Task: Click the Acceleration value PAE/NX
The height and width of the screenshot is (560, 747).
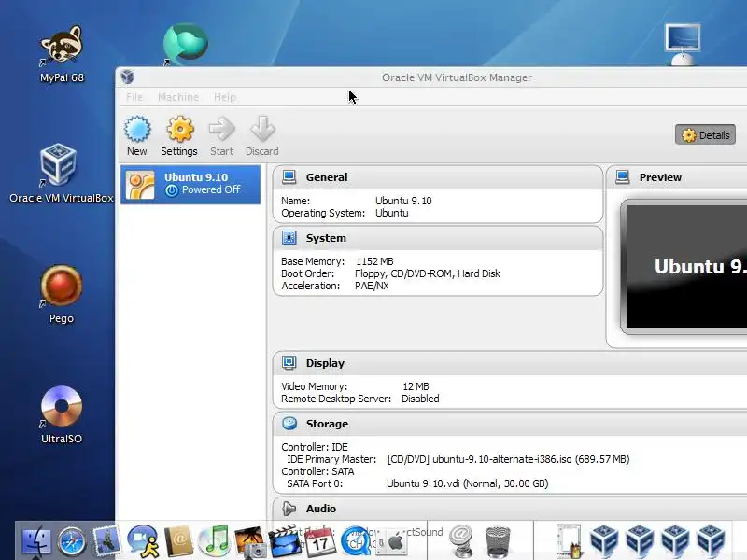Action: click(x=372, y=286)
